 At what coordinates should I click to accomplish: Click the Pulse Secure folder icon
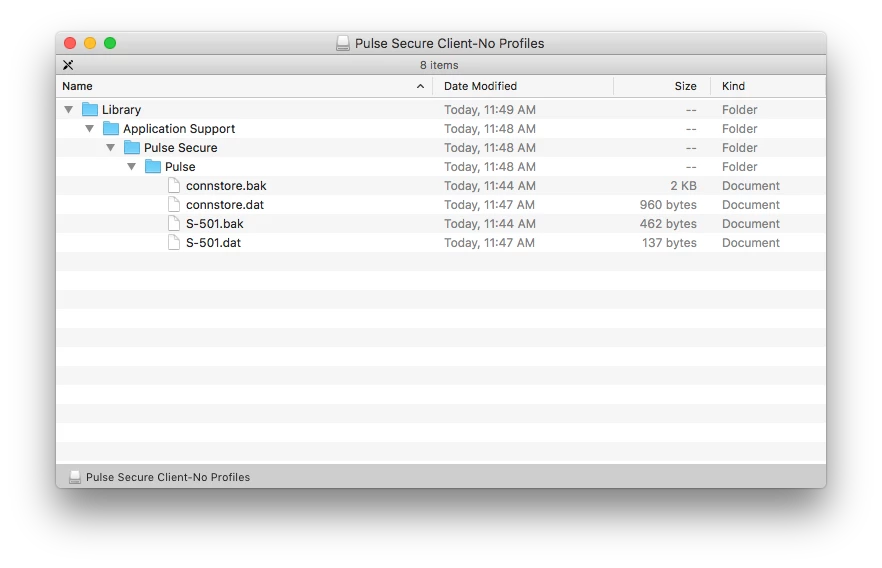tap(132, 147)
